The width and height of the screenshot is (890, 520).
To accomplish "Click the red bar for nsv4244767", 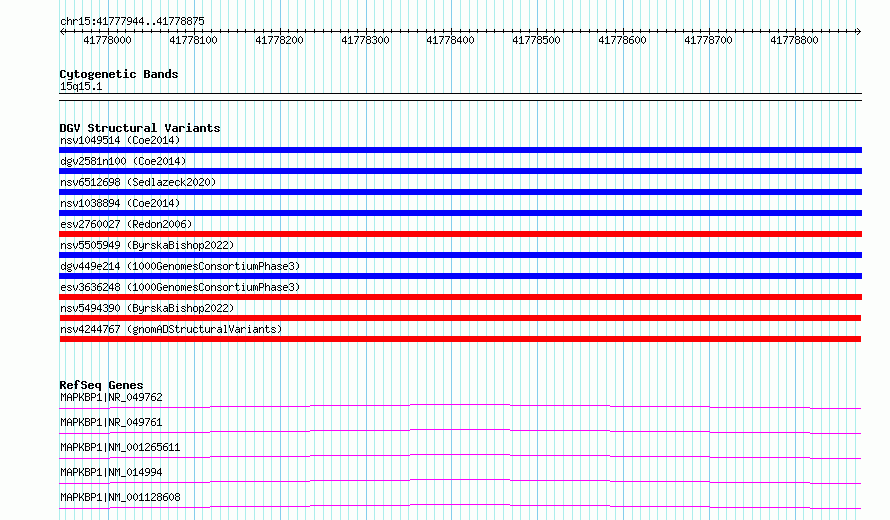I will click(460, 339).
